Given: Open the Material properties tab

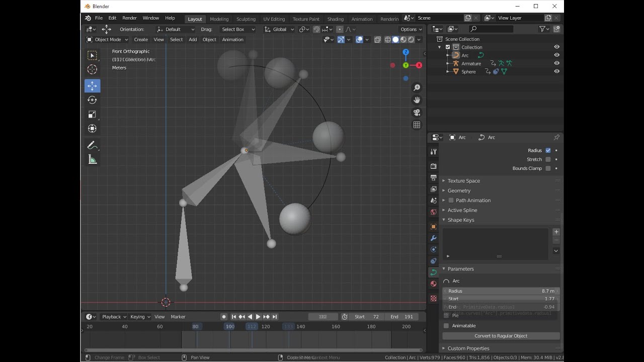Looking at the screenshot, I should (433, 284).
